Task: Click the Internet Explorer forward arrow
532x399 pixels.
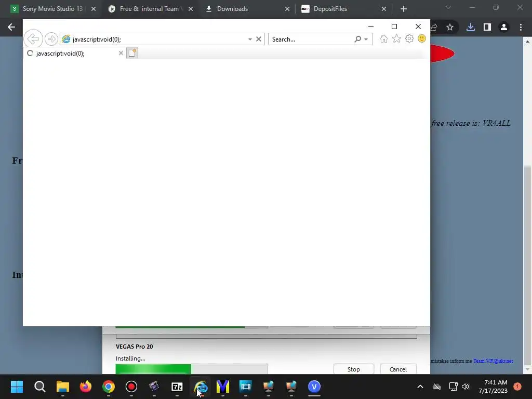Action: pos(51,39)
